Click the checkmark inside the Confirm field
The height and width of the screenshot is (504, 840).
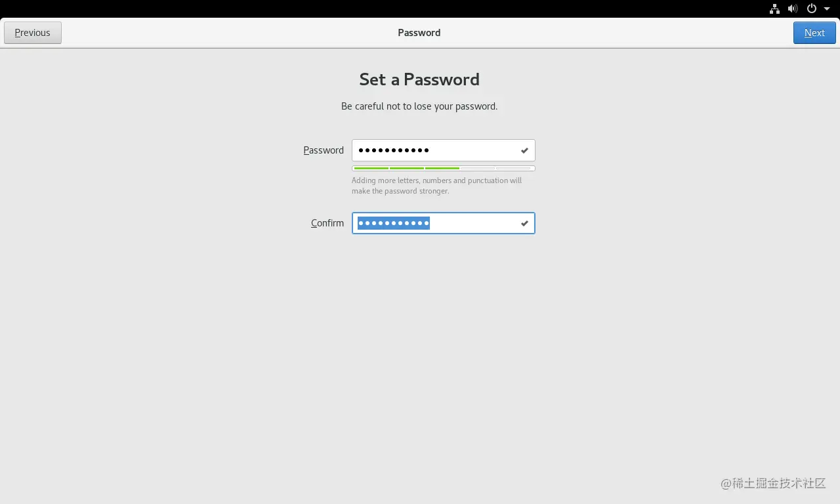point(524,223)
